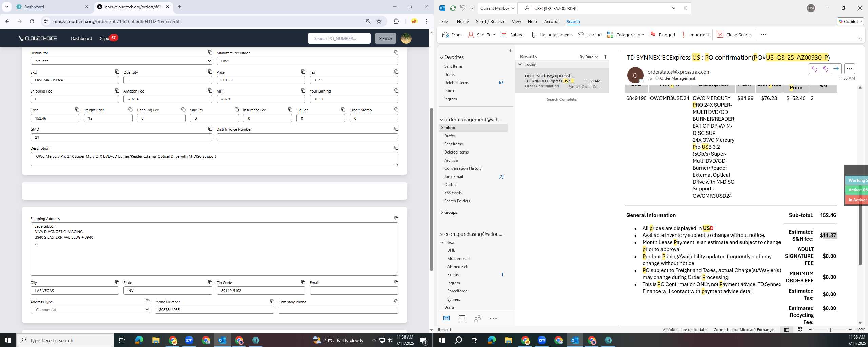
Task: Click the Disti Invoice Number field
Action: (307, 137)
